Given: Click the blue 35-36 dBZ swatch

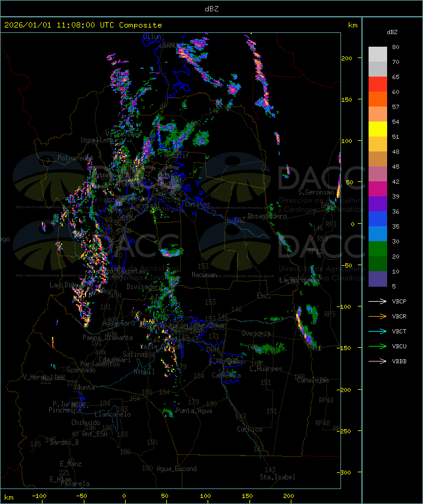Looking at the screenshot, I should click(378, 219).
